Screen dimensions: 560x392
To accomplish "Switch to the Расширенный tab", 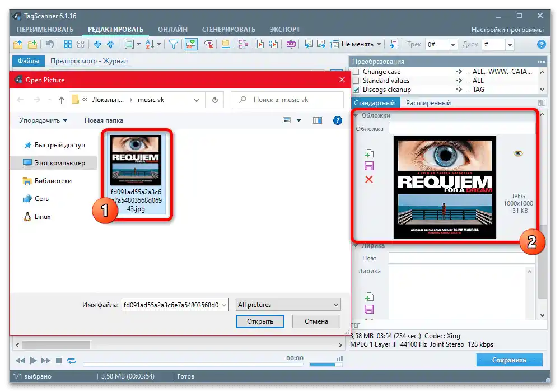I will pyautogui.click(x=428, y=103).
